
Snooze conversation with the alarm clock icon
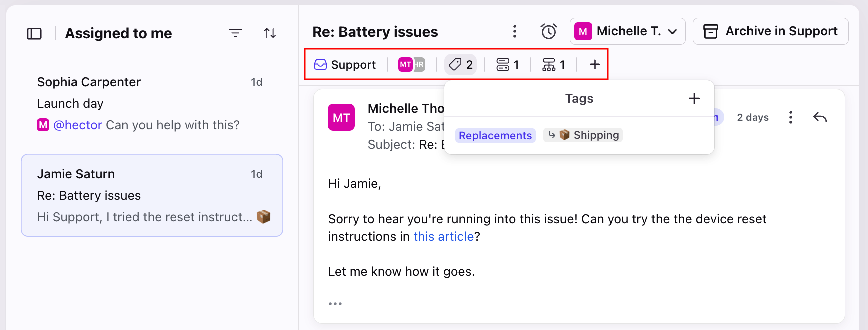(549, 31)
